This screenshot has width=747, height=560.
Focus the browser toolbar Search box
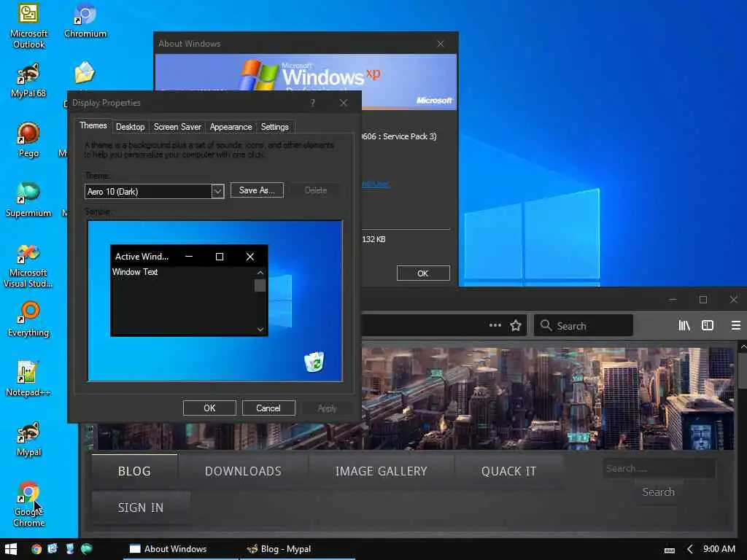click(584, 326)
